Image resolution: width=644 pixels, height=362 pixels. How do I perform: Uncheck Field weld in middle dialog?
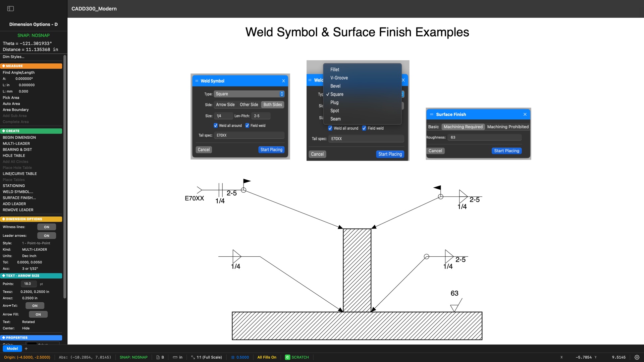pyautogui.click(x=364, y=128)
